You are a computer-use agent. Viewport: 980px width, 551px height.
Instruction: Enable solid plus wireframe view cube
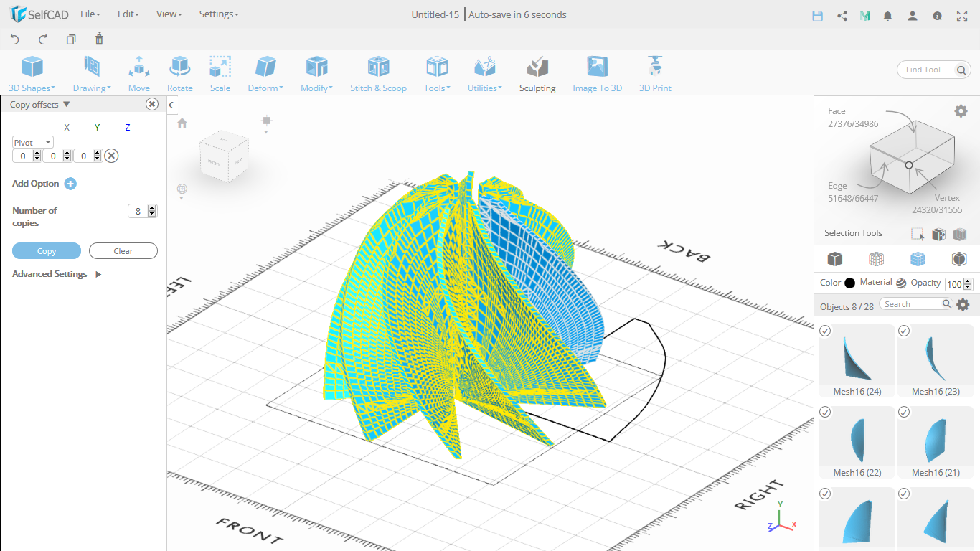coord(918,258)
